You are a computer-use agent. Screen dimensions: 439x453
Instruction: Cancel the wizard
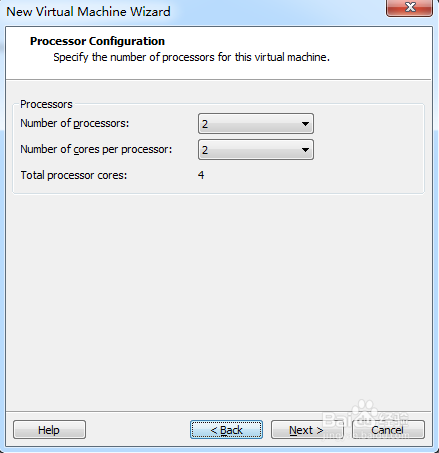(388, 430)
